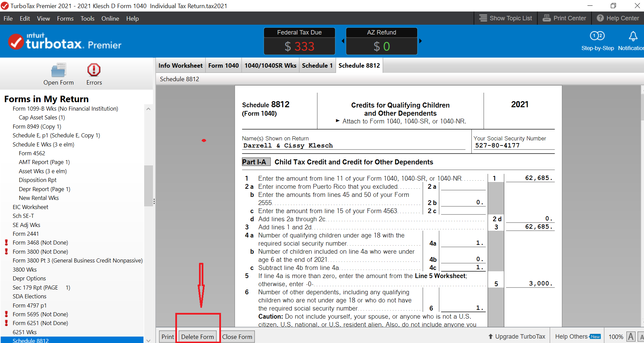Screen dimensions: 644x343
Task: Open Depr Options item
Action: (x=29, y=278)
